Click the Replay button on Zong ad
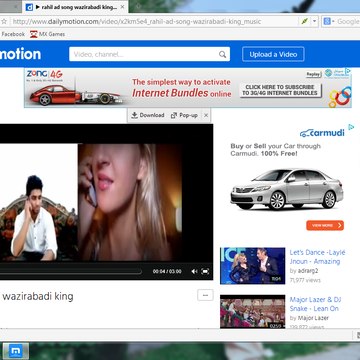This screenshot has height=360, width=360. 313,74
